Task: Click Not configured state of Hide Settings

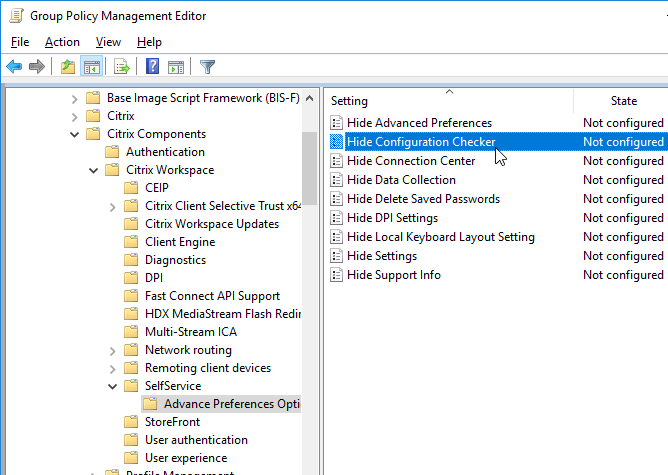Action: pyautogui.click(x=623, y=256)
